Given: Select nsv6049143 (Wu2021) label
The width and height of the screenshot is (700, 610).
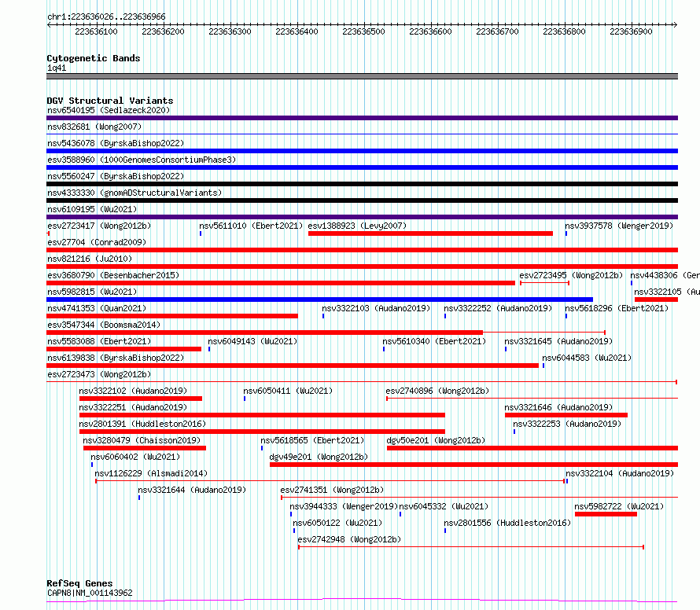Looking at the screenshot, I should (x=252, y=341).
